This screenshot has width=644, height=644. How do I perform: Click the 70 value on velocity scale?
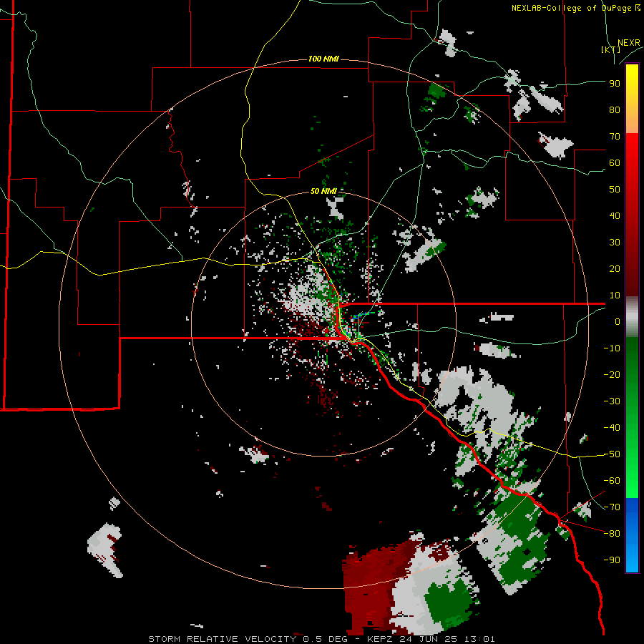(615, 137)
